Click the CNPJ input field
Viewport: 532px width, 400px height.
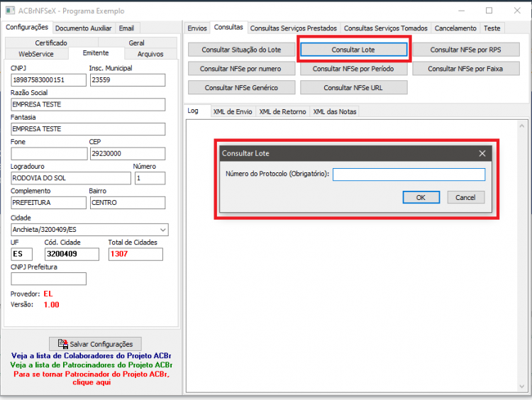[x=48, y=80]
